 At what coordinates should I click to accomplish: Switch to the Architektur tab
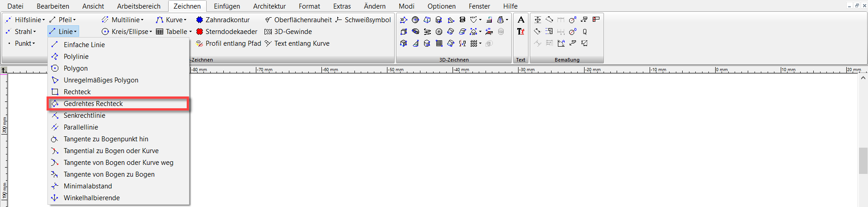pyautogui.click(x=269, y=6)
